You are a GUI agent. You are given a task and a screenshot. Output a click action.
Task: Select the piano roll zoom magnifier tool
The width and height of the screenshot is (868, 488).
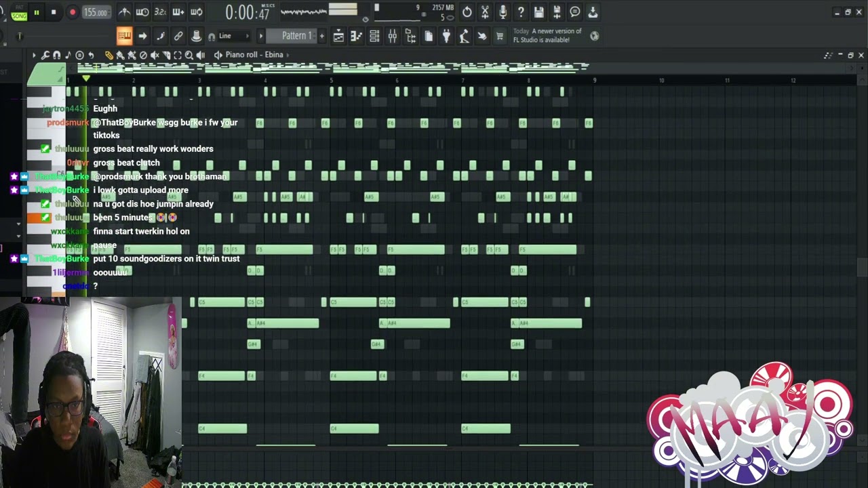click(189, 55)
